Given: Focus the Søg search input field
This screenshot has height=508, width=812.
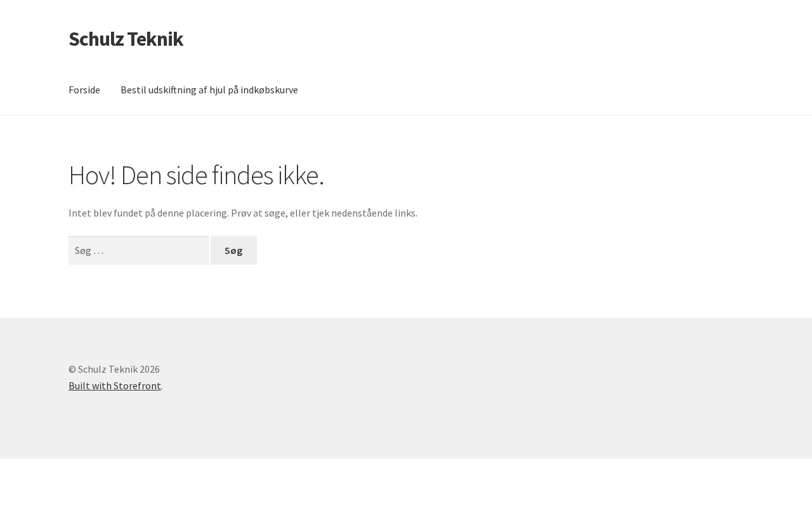Looking at the screenshot, I should click(138, 251).
